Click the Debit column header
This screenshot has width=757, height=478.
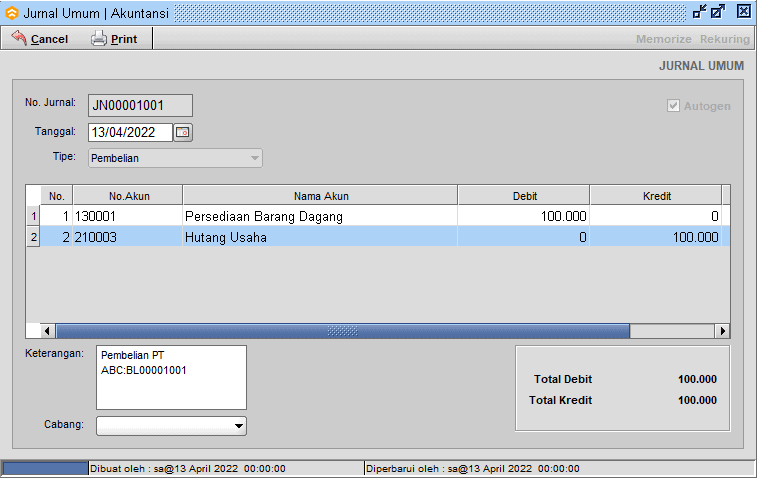click(x=524, y=196)
